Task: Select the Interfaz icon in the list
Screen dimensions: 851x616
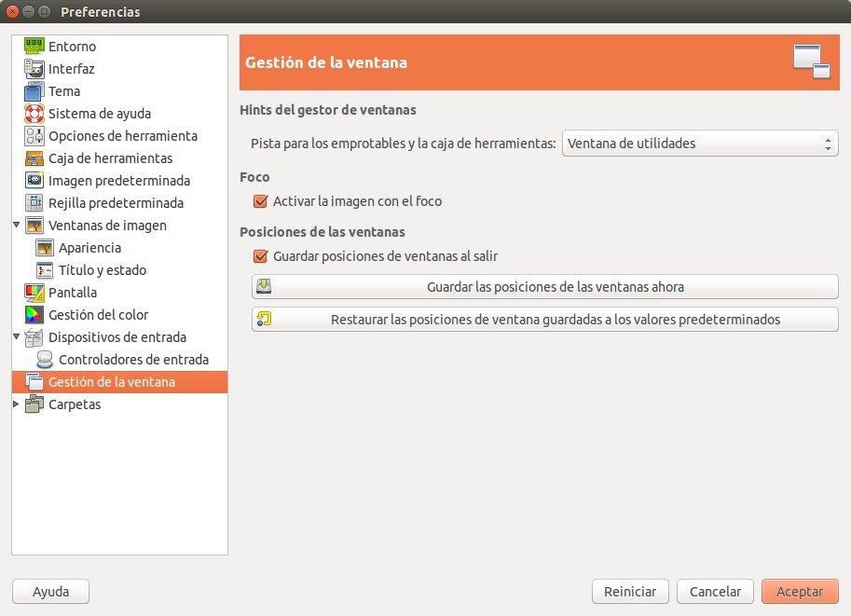Action: (34, 69)
